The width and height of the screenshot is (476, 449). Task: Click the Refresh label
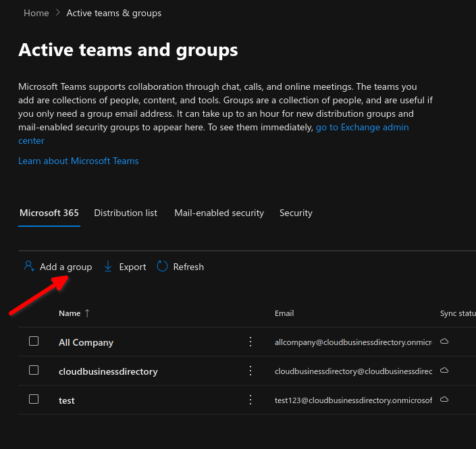pos(188,267)
